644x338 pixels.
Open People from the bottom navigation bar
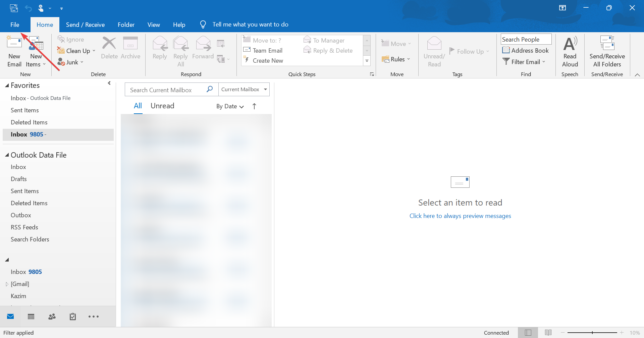(52, 316)
